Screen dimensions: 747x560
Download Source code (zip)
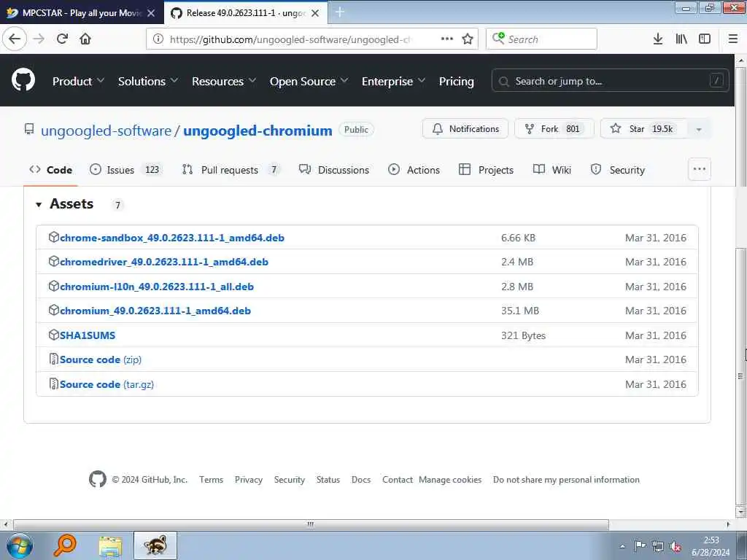[101, 359]
